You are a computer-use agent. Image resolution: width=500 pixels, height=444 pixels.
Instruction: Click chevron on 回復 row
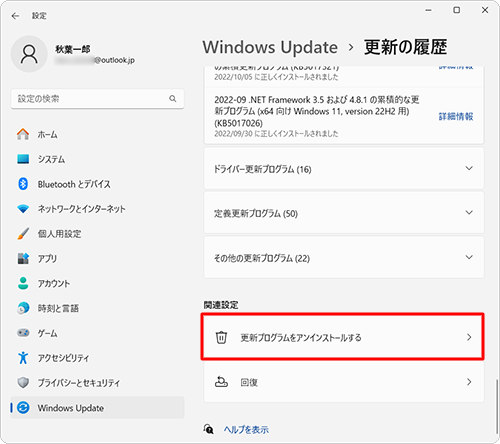point(469,382)
